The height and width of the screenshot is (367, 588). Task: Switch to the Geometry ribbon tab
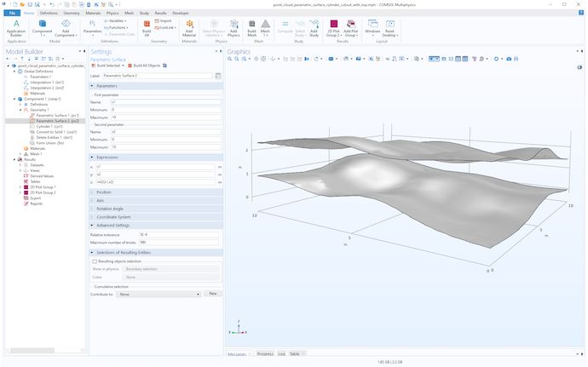coord(72,13)
